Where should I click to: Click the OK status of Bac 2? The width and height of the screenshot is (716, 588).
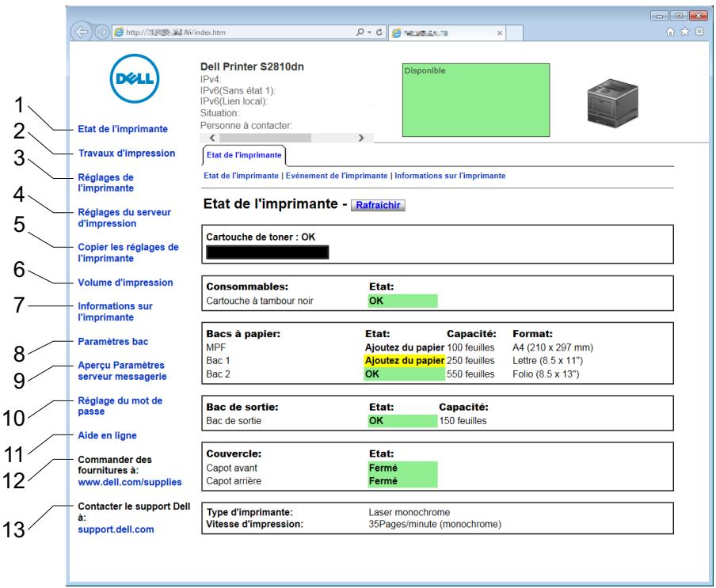(x=405, y=374)
